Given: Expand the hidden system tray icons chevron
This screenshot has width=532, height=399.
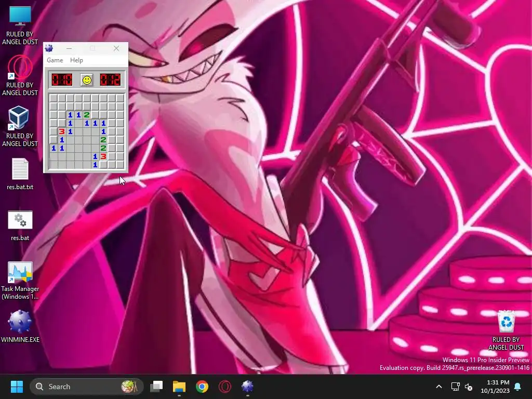Looking at the screenshot, I should (x=438, y=387).
